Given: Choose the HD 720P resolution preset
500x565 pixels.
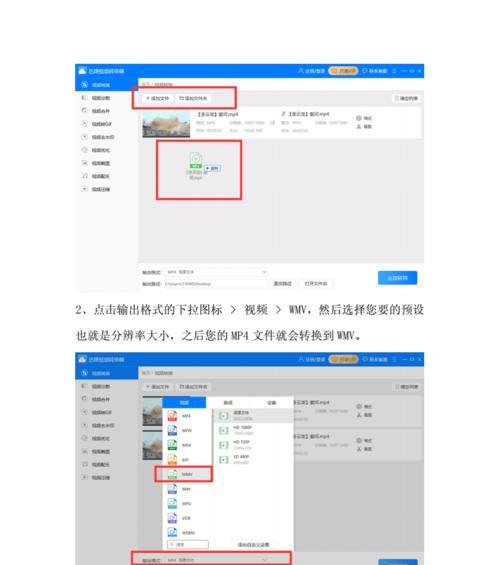Looking at the screenshot, I should pos(254,445).
